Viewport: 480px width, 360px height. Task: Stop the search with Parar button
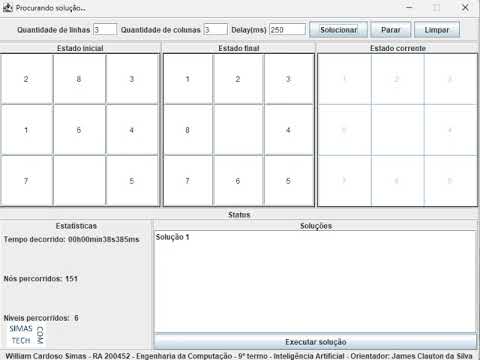(391, 30)
